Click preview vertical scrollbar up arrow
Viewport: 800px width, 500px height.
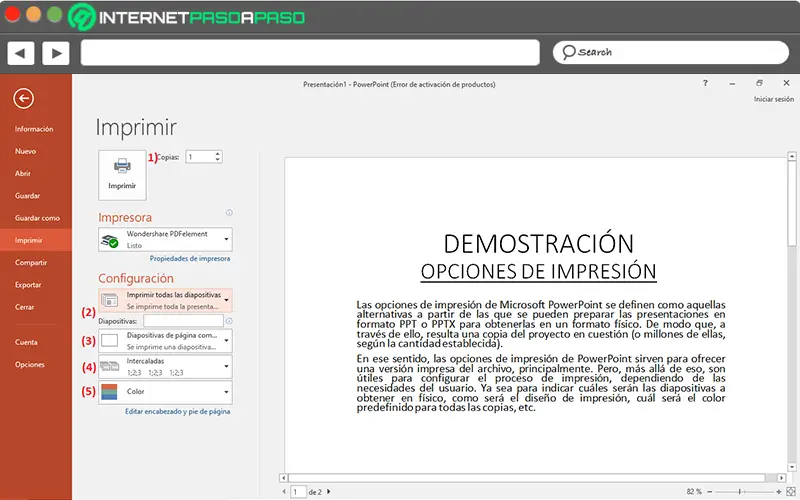(x=792, y=157)
